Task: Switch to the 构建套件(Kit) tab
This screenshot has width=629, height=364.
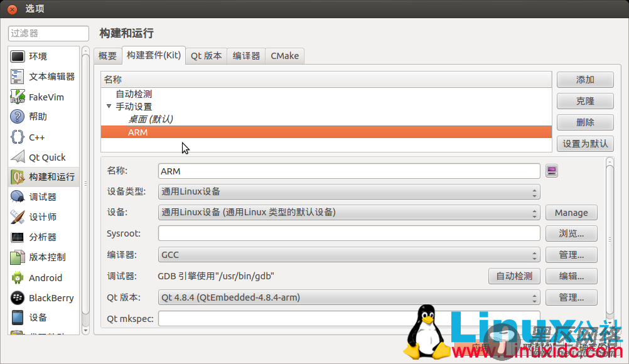Action: 154,55
